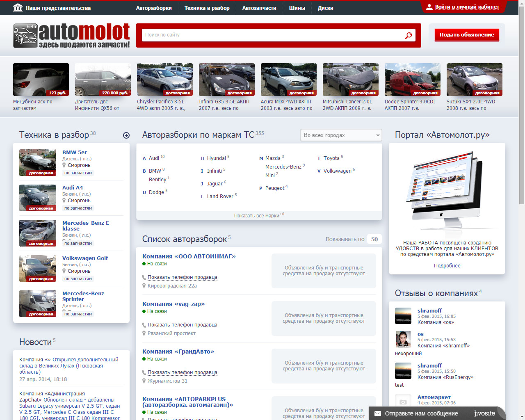Click the location pin on BMW 5er listing
The image size is (525, 420).
coord(64,165)
